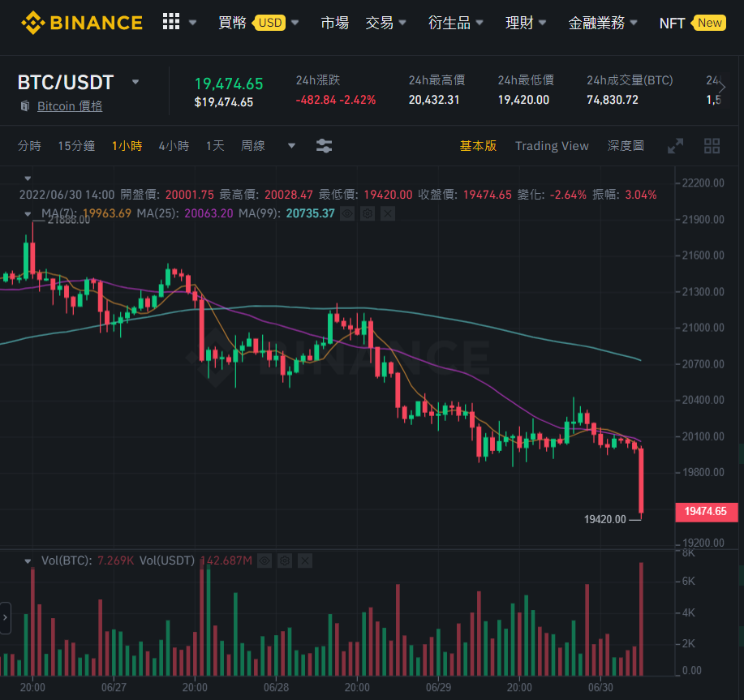The image size is (744, 700).
Task: Expand the left side panel arrow
Action: [5, 617]
